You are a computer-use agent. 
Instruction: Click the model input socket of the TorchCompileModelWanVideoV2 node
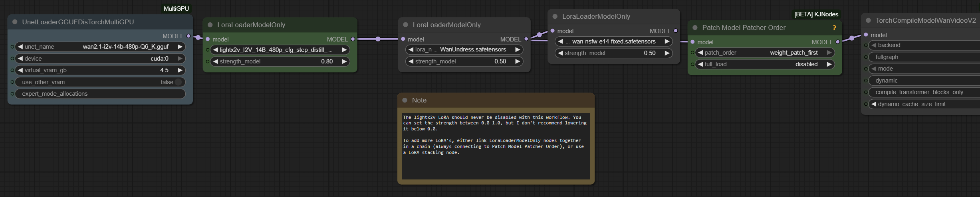(866, 35)
